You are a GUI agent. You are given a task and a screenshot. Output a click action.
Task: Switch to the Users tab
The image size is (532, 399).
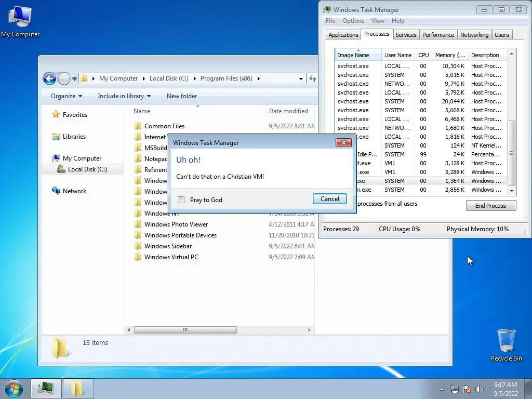coord(501,35)
